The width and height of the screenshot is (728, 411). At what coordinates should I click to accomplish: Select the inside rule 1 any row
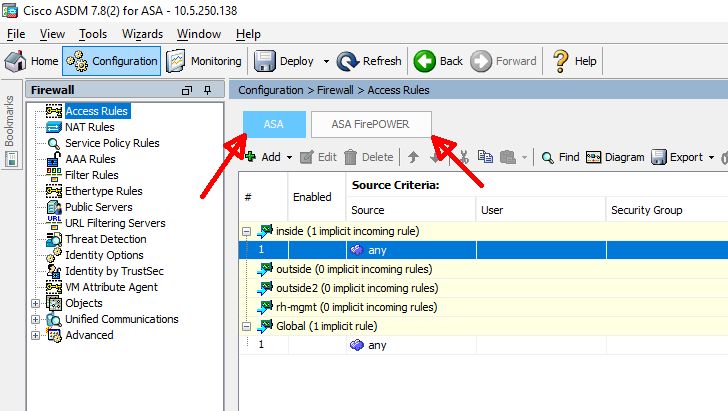(x=483, y=250)
